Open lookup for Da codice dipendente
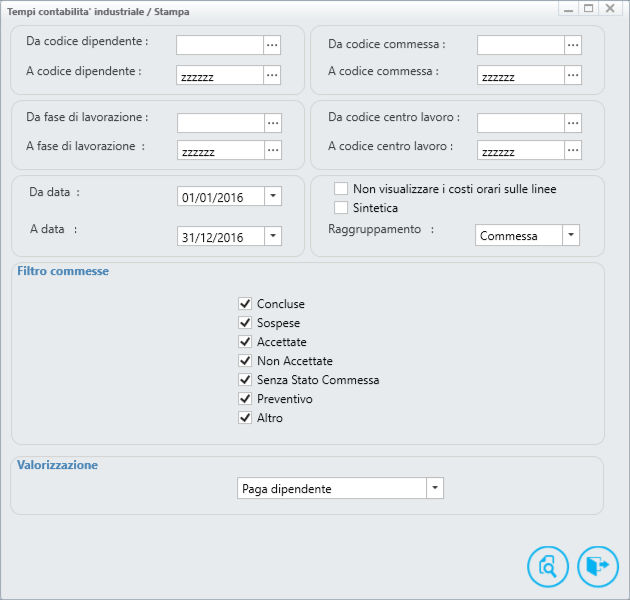630x600 pixels. pyautogui.click(x=272, y=45)
